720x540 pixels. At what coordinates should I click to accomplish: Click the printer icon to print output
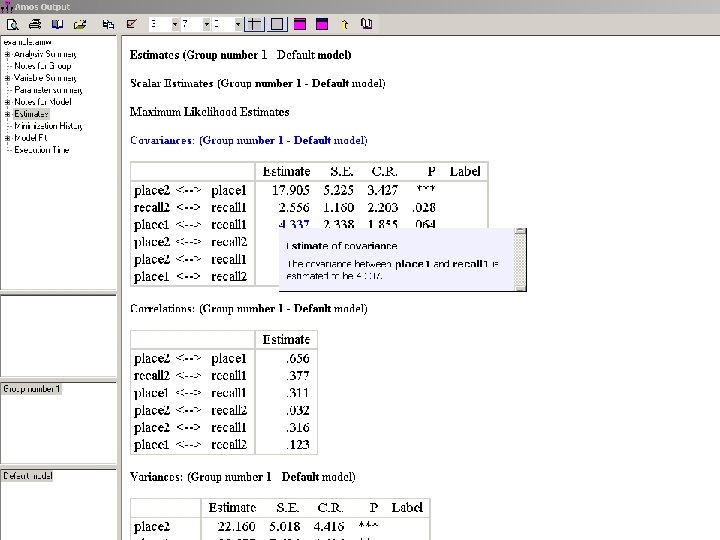(x=35, y=24)
